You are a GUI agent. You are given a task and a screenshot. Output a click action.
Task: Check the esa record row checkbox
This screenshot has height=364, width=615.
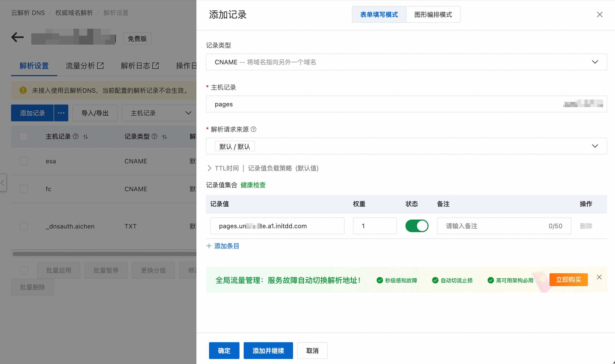tap(24, 161)
